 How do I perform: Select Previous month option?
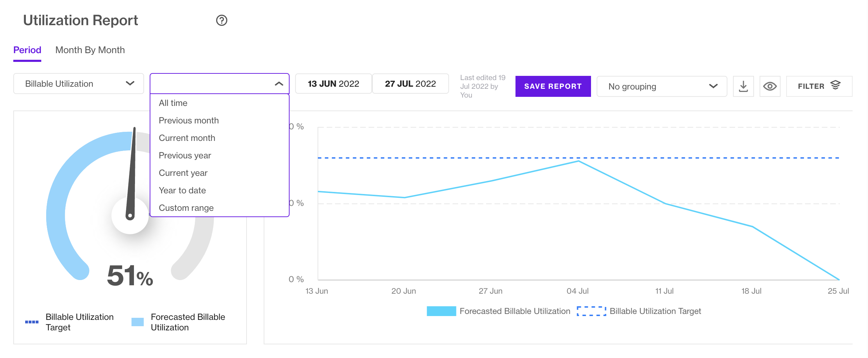point(188,121)
